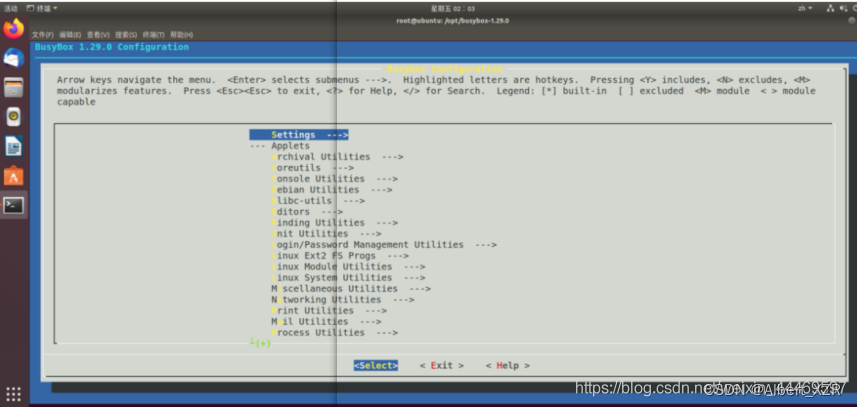Open Process Utilities submenu

pyautogui.click(x=334, y=332)
